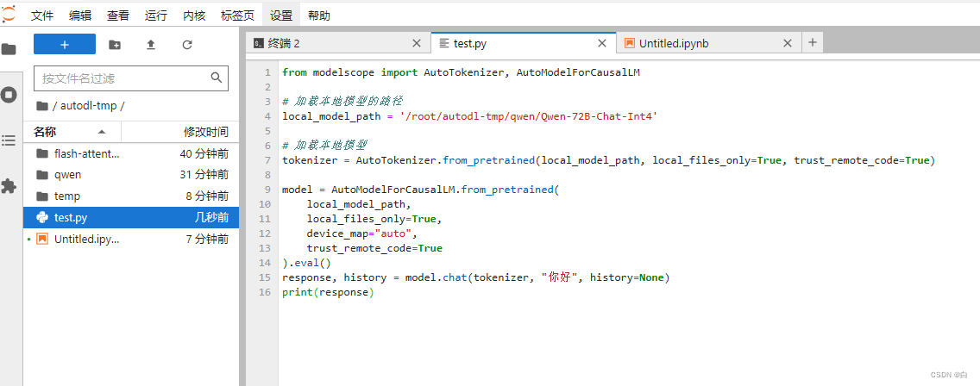Click the blue new launcher plus button
980x386 pixels.
tap(65, 44)
